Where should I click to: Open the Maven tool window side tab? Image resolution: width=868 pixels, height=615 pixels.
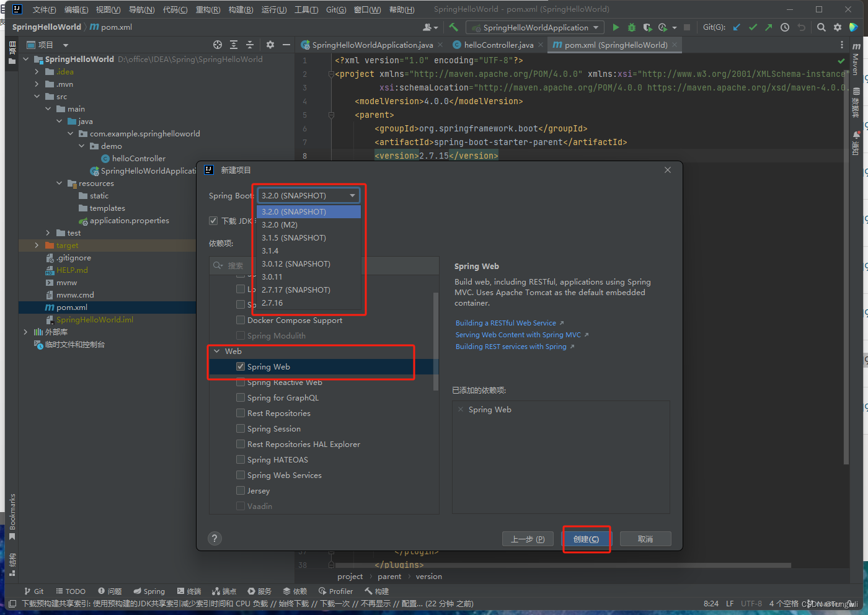pyautogui.click(x=856, y=60)
